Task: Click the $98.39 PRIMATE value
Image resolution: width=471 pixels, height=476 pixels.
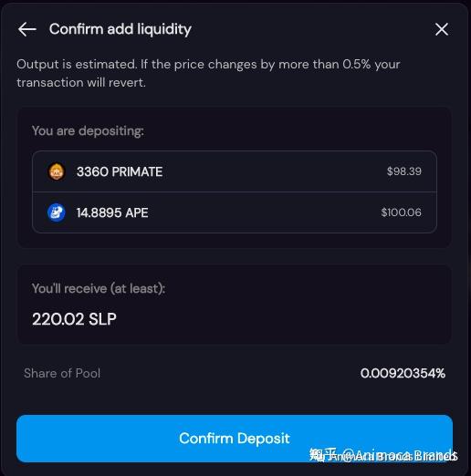Action: (x=404, y=171)
